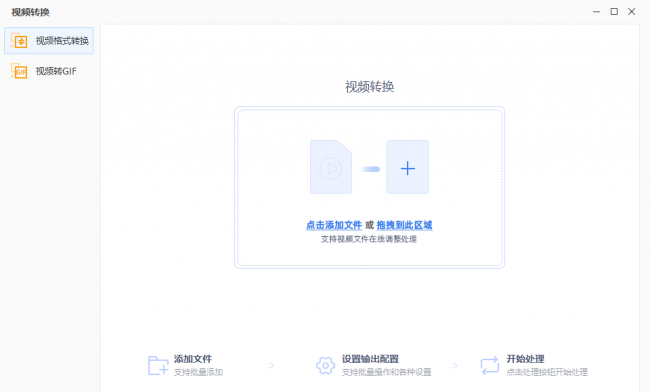Click the 设置输出配置 step heading

[370, 359]
